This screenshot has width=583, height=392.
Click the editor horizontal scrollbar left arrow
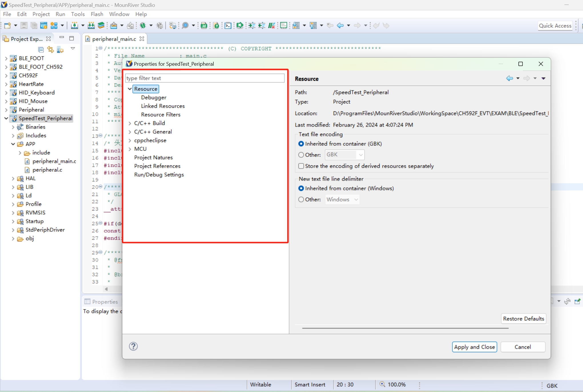[106, 289]
